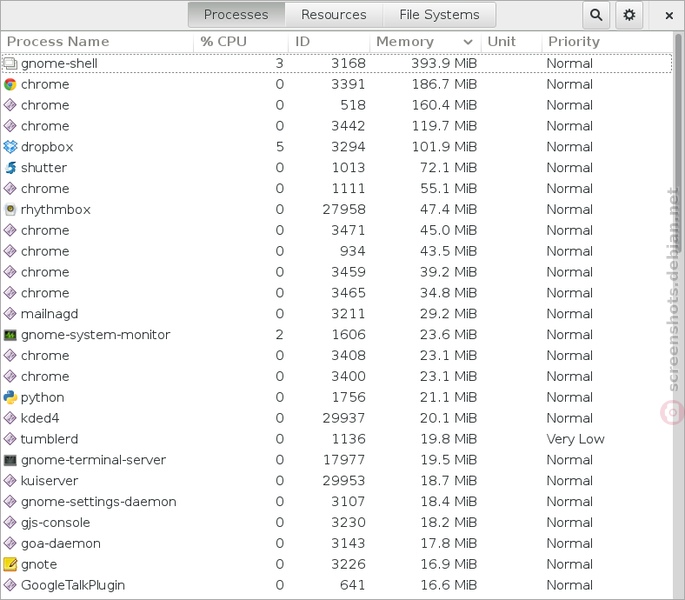Click process ID 3465
Viewport: 685px width, 600px height.
pyautogui.click(x=348, y=293)
